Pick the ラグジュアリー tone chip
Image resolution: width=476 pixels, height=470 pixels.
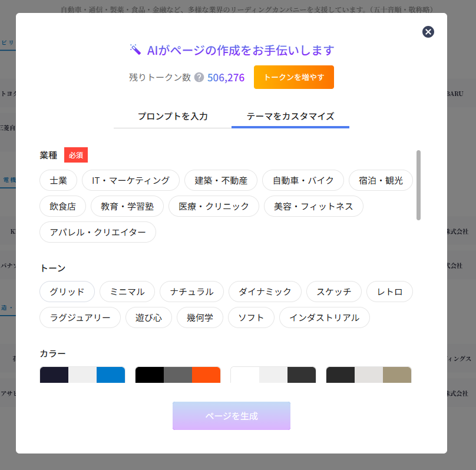80,317
